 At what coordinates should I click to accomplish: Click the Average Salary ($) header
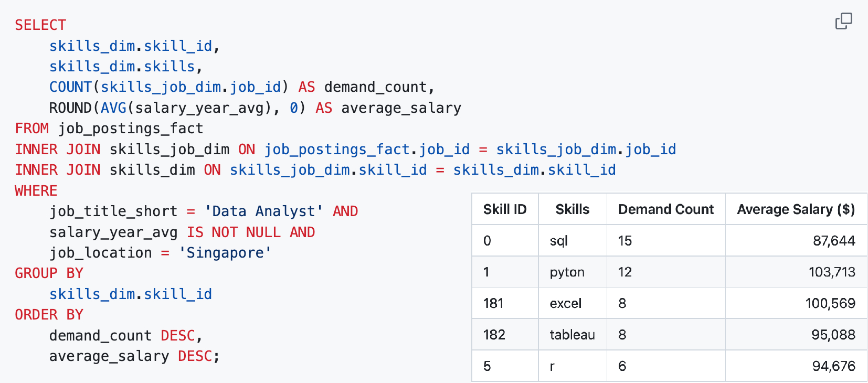[x=796, y=209]
